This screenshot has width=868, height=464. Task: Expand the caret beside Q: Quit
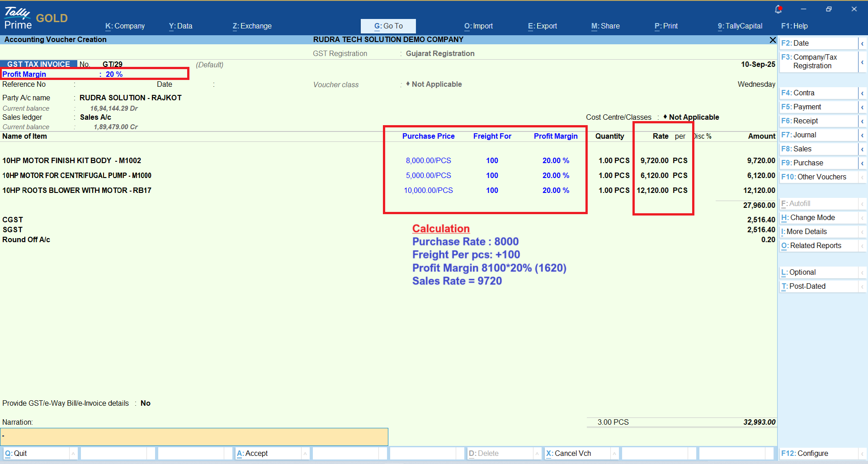tap(73, 454)
